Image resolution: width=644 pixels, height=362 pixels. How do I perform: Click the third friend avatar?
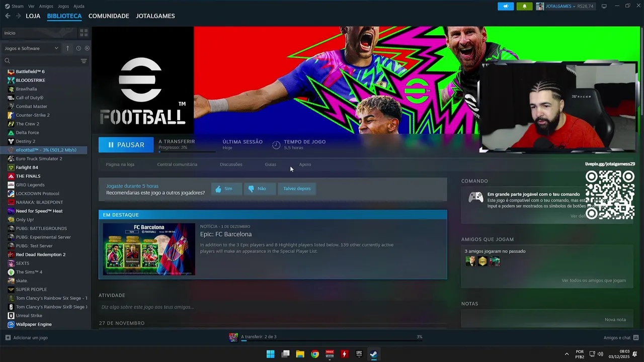[495, 261]
